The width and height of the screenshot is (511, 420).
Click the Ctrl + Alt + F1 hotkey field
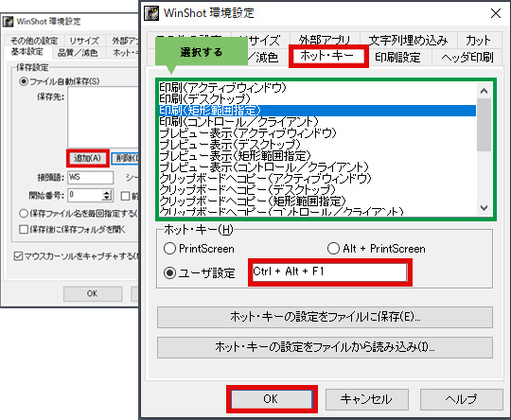point(330,272)
